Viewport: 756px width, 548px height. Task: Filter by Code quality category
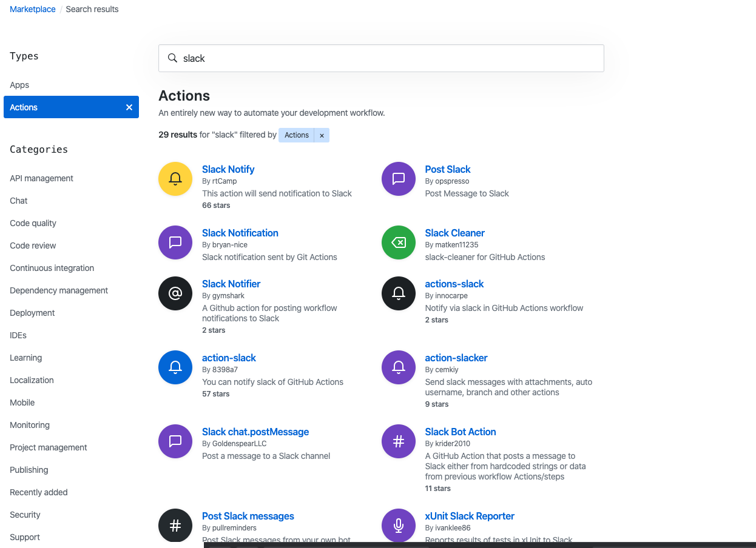(33, 223)
